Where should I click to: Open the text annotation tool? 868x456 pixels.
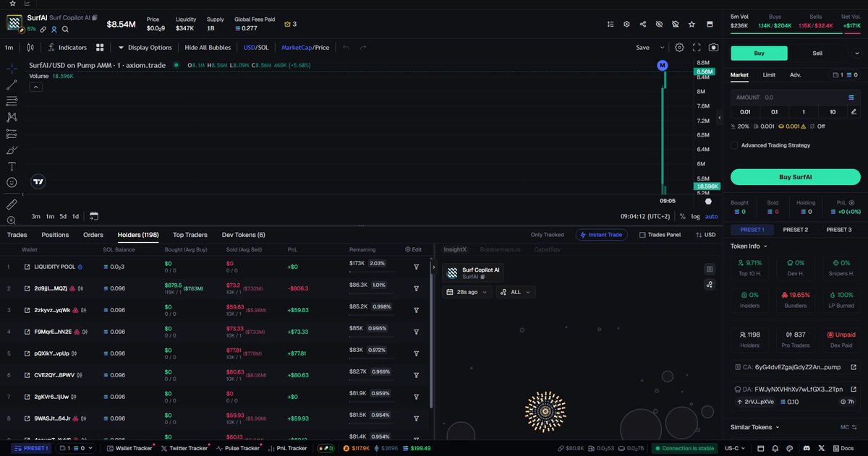(x=12, y=166)
